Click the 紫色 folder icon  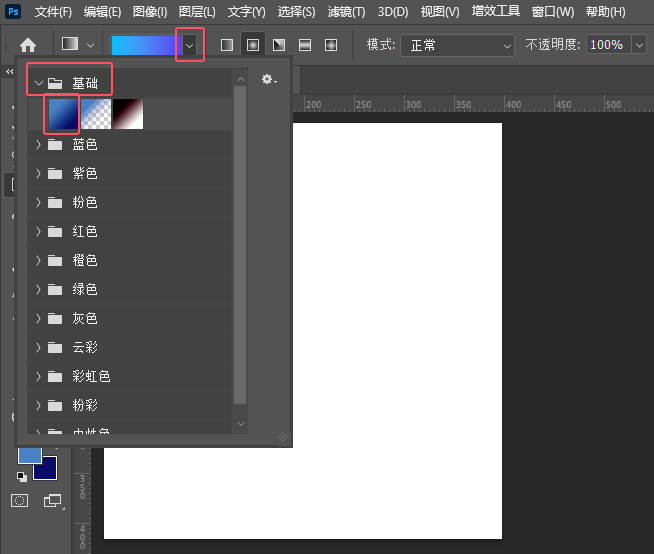tap(55, 174)
